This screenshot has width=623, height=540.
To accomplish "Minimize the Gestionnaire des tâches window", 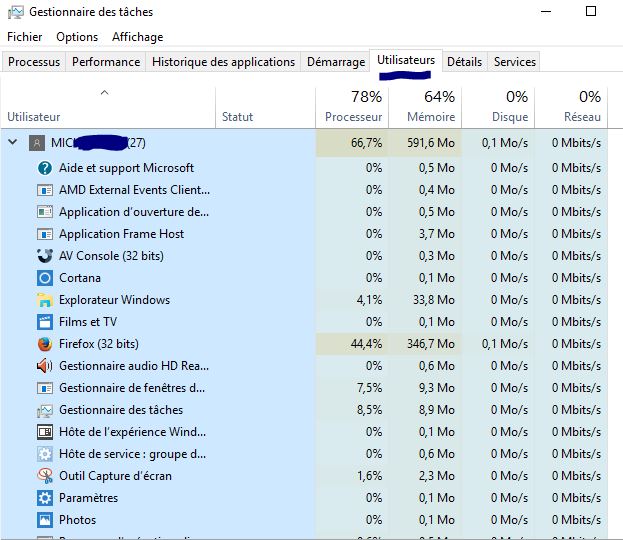I will (546, 11).
